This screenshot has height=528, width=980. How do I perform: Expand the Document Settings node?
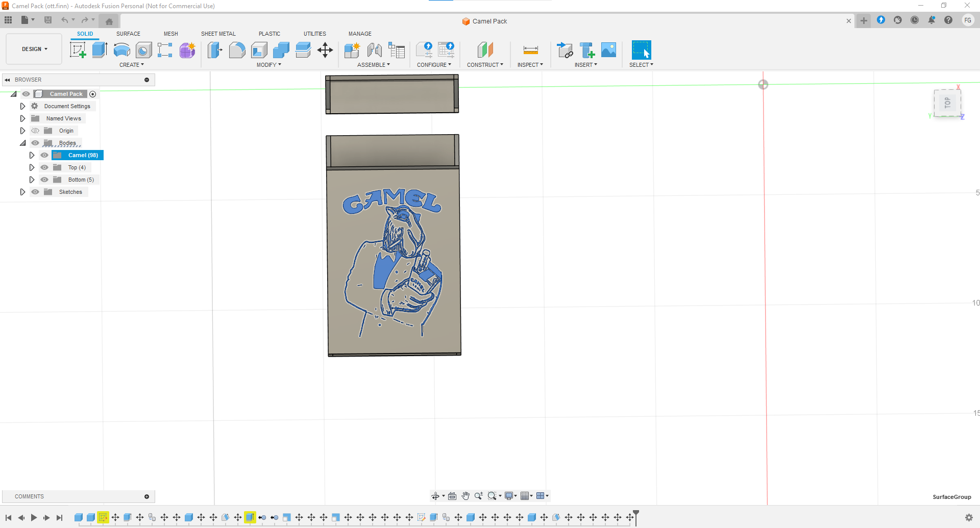22,106
